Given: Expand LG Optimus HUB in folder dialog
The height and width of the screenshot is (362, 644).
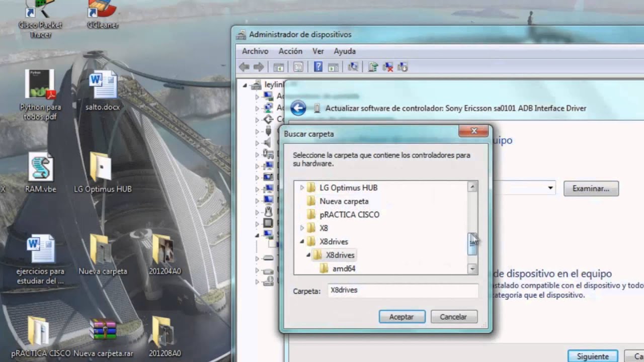Looking at the screenshot, I should tap(302, 188).
